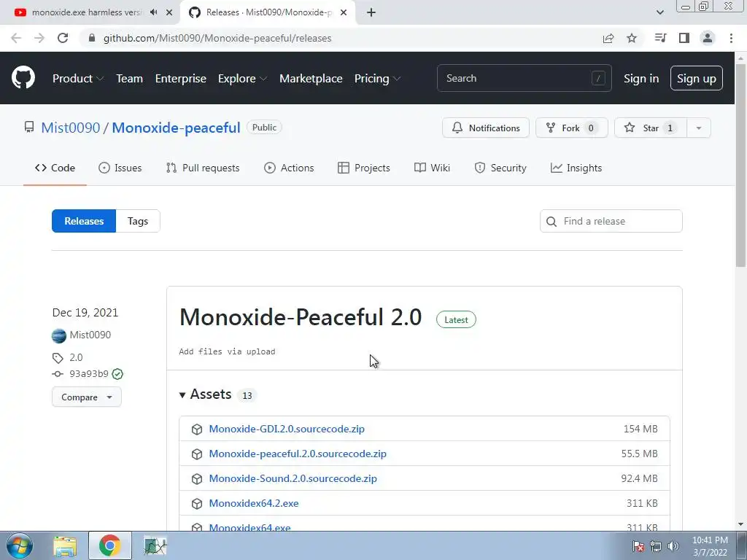Switch to the Releases toggle
Image resolution: width=747 pixels, height=560 pixels.
tap(84, 221)
